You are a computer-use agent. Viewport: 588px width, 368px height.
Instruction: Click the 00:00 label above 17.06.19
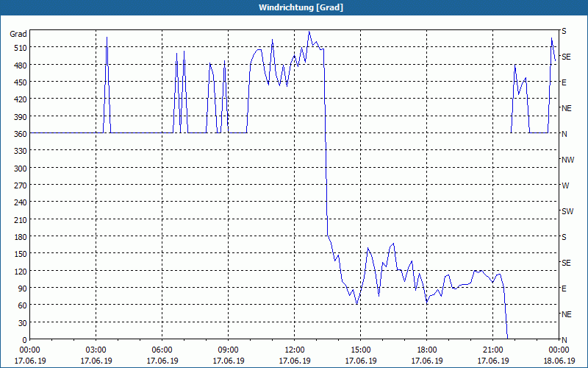pyautogui.click(x=30, y=350)
